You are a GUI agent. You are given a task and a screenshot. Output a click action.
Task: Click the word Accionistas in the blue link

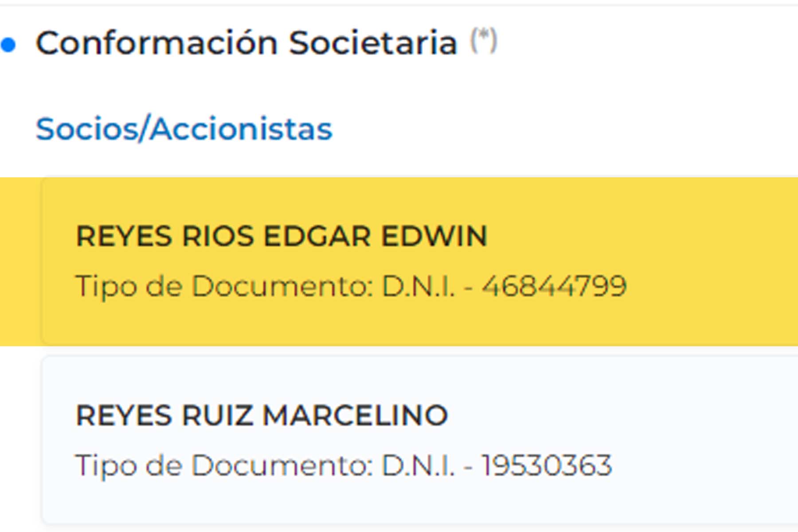click(x=241, y=129)
